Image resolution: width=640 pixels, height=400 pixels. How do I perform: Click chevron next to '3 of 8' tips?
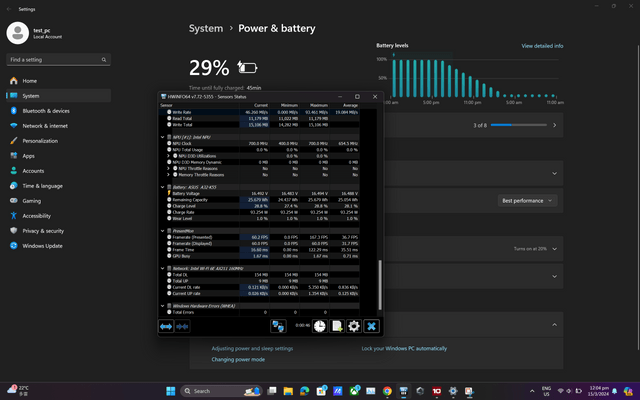tap(554, 125)
